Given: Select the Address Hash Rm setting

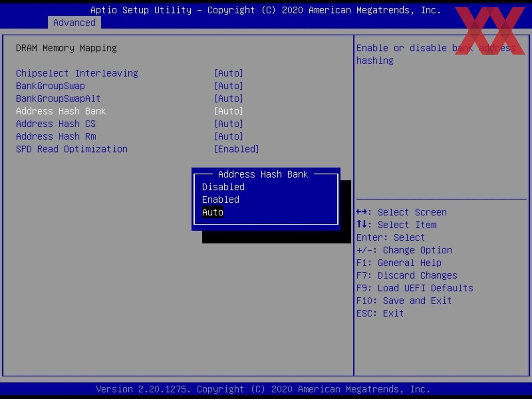Looking at the screenshot, I should (x=56, y=136).
